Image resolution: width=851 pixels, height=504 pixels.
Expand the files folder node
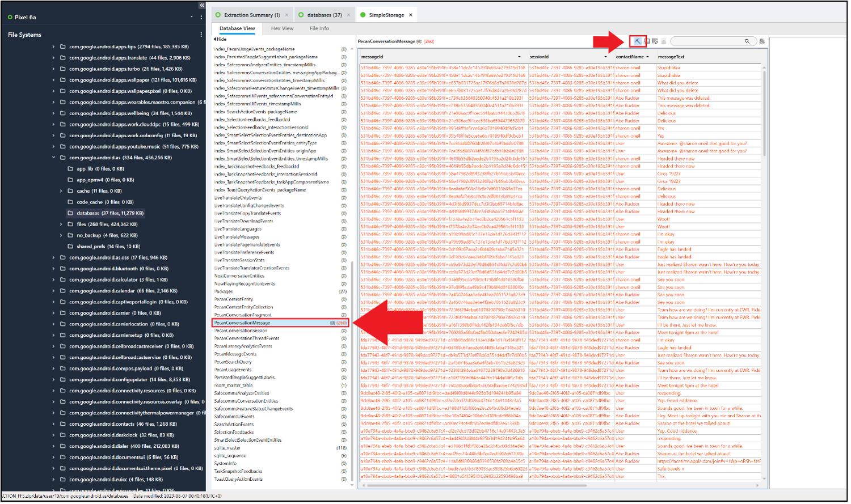[x=61, y=224]
